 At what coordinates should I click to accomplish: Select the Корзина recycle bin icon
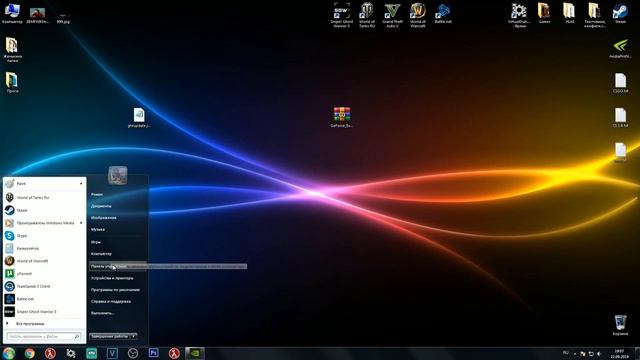click(620, 325)
